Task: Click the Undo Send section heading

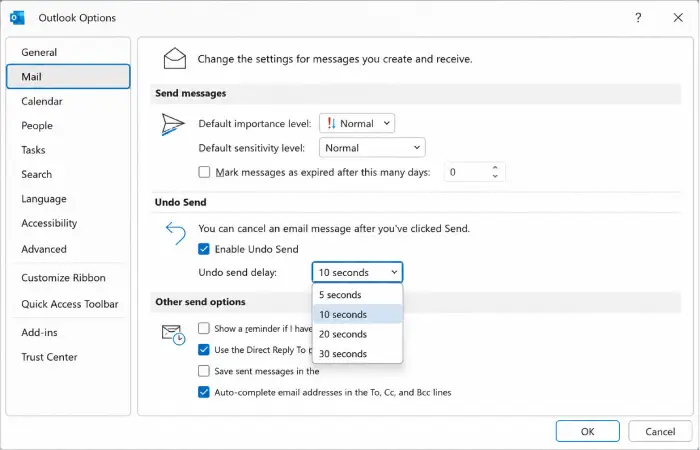Action: click(180, 202)
